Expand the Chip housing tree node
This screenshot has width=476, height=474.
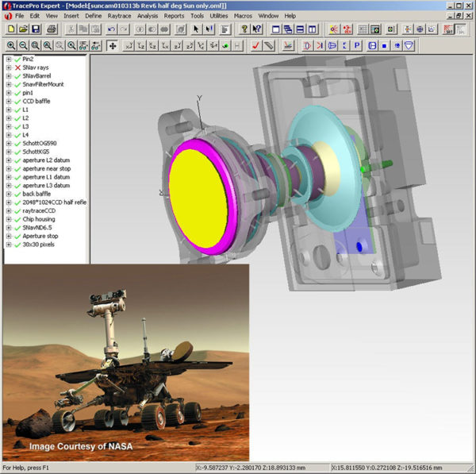(8, 219)
